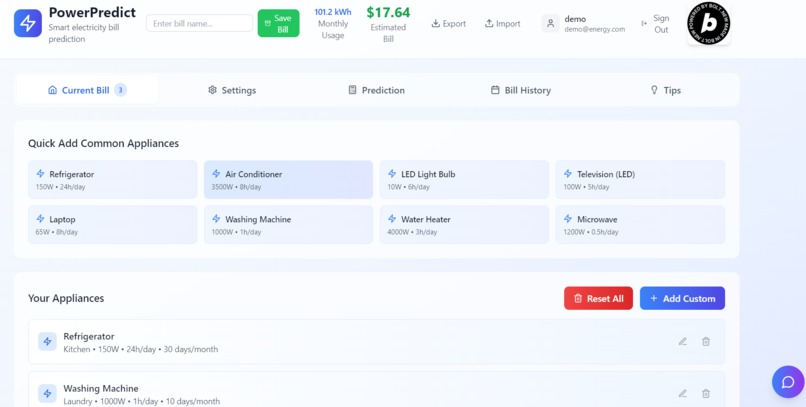The width and height of the screenshot is (806, 407).
Task: Switch to the Settings tab
Action: (232, 90)
